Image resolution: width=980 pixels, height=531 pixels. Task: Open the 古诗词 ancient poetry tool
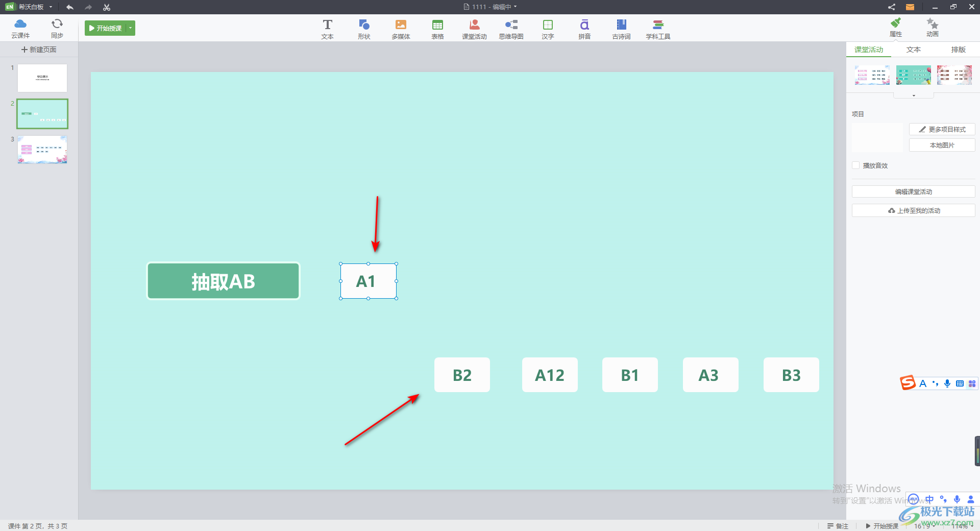pyautogui.click(x=621, y=29)
